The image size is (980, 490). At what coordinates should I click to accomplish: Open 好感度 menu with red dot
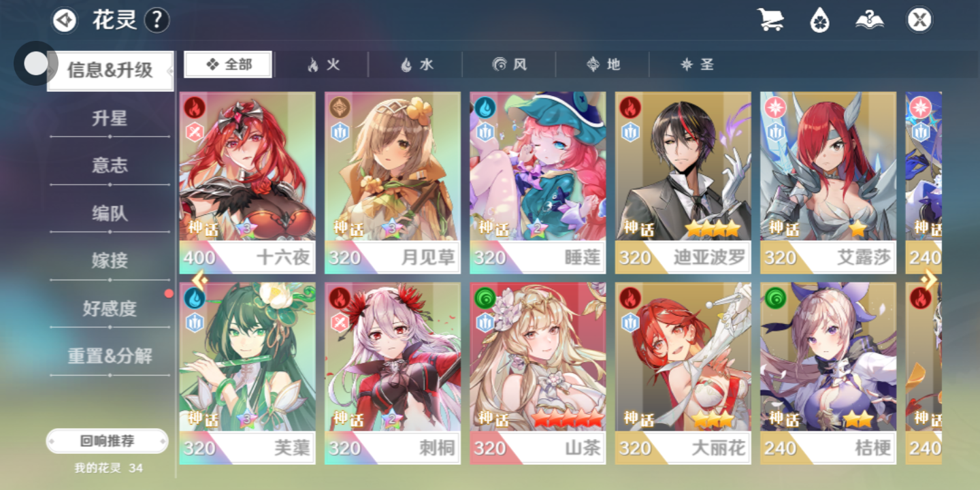click(x=110, y=308)
